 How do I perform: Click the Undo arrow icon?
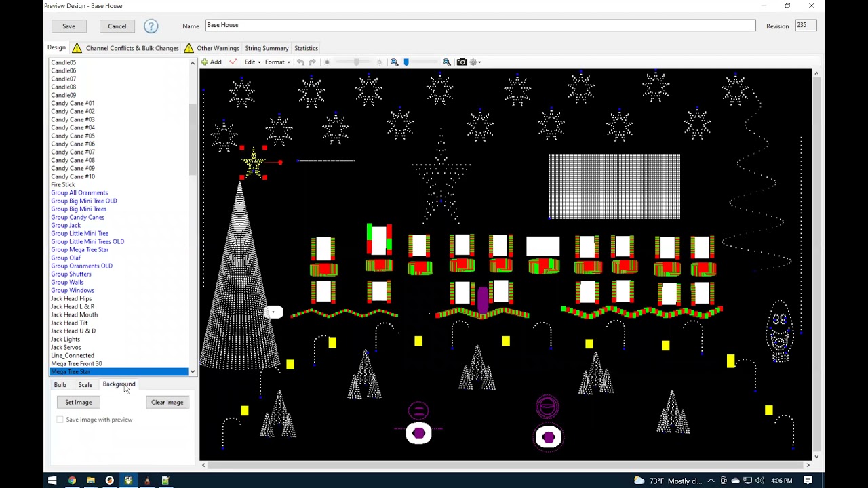pos(300,62)
